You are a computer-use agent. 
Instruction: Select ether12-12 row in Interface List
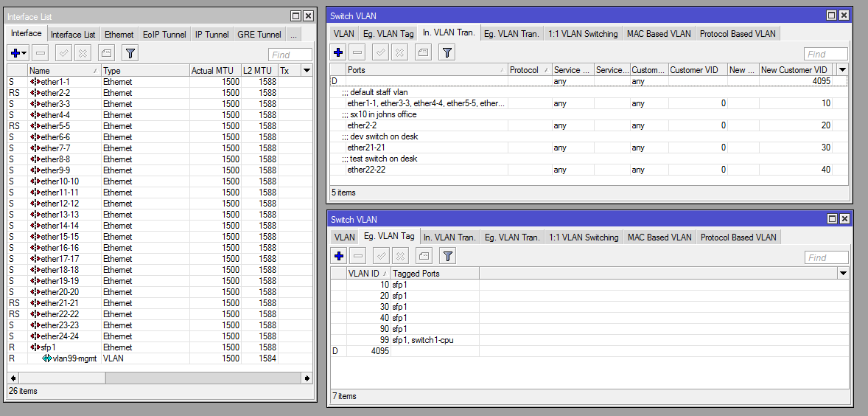coord(160,204)
